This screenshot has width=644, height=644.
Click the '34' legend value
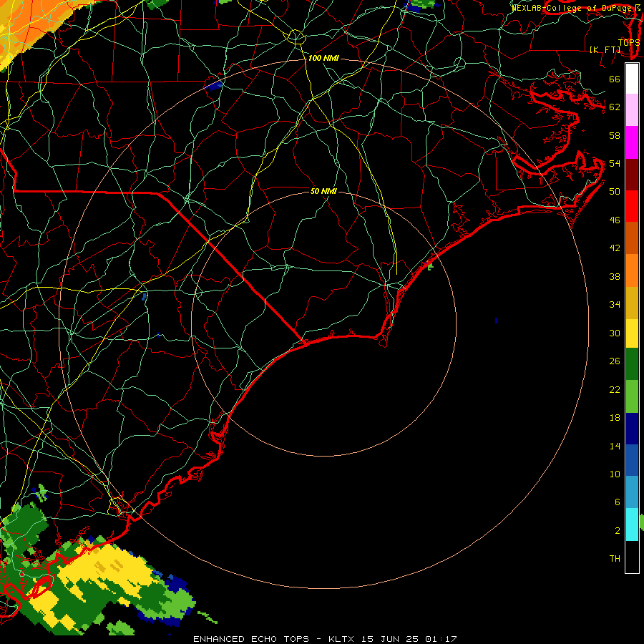click(615, 305)
